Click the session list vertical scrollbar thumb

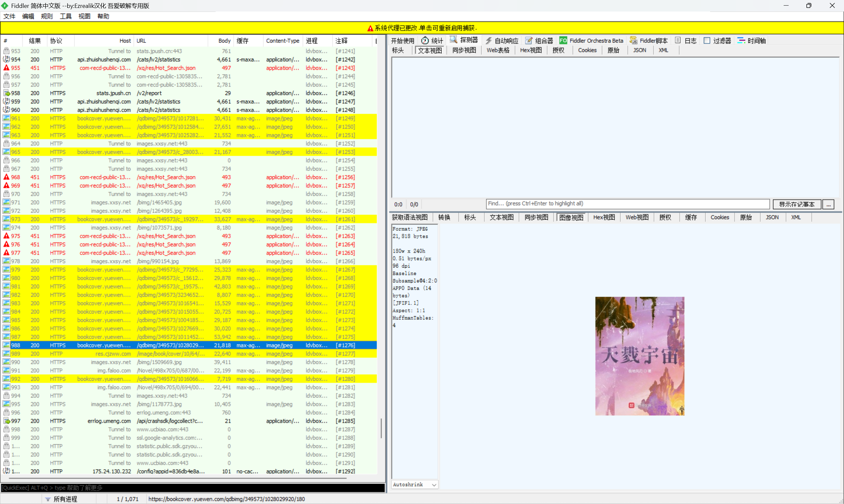(x=381, y=428)
